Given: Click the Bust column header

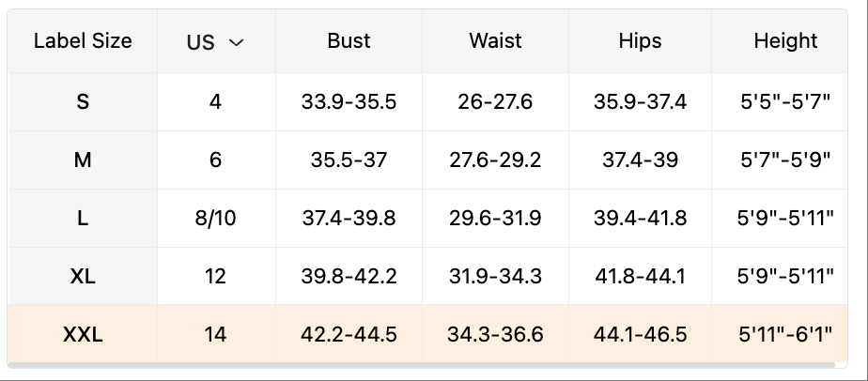Looking at the screenshot, I should tap(349, 41).
